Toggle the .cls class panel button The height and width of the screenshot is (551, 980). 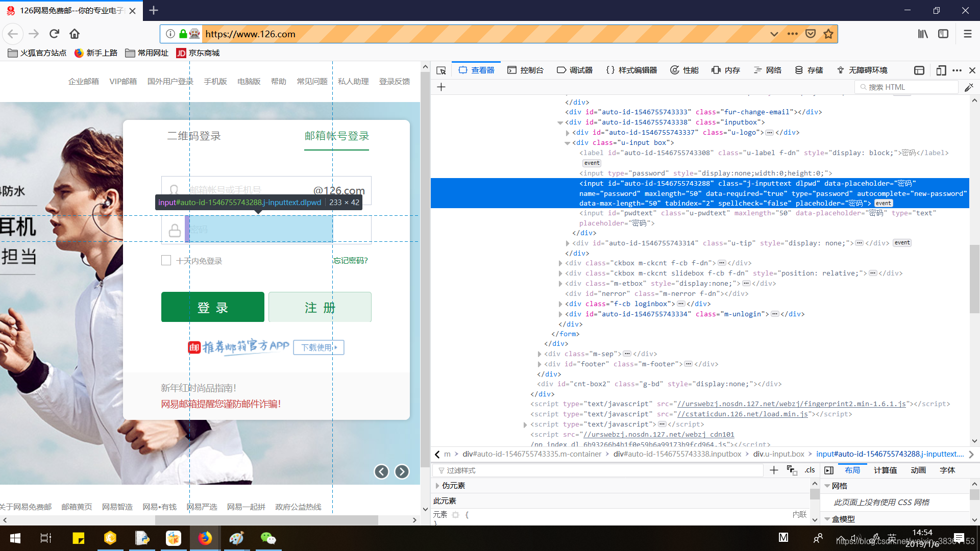[x=810, y=470]
